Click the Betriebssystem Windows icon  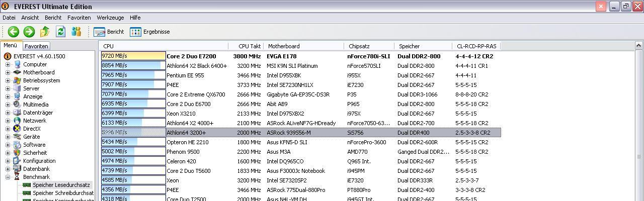18,80
